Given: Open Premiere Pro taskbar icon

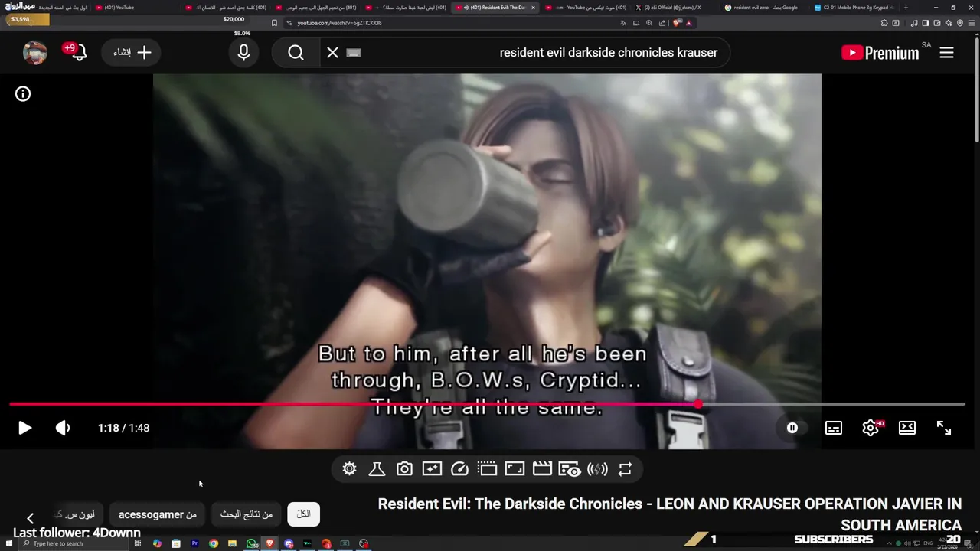Looking at the screenshot, I should click(x=194, y=543).
